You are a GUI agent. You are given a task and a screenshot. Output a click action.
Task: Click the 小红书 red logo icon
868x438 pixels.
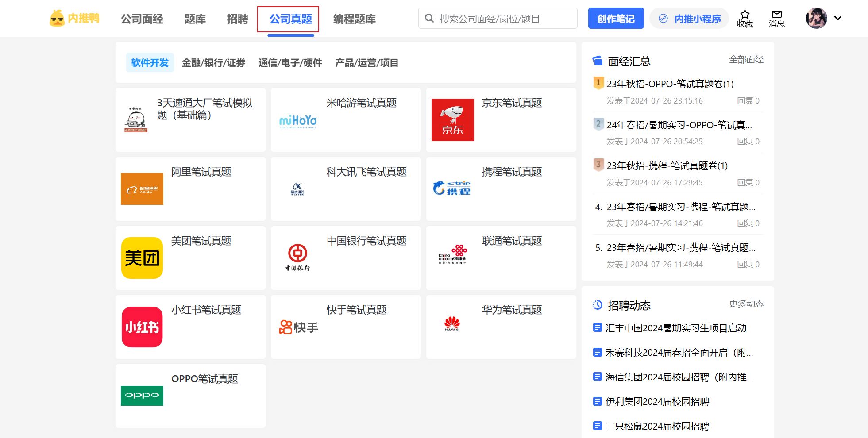pyautogui.click(x=142, y=327)
